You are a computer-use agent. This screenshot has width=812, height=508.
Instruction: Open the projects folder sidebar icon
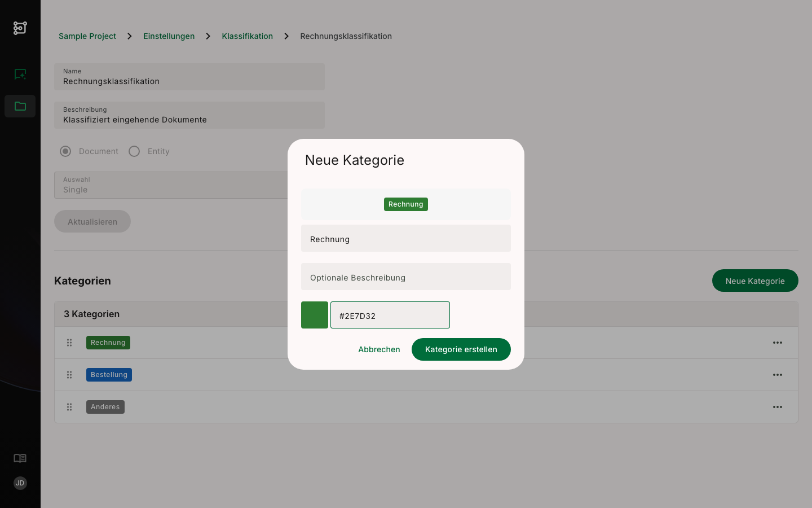coord(20,106)
